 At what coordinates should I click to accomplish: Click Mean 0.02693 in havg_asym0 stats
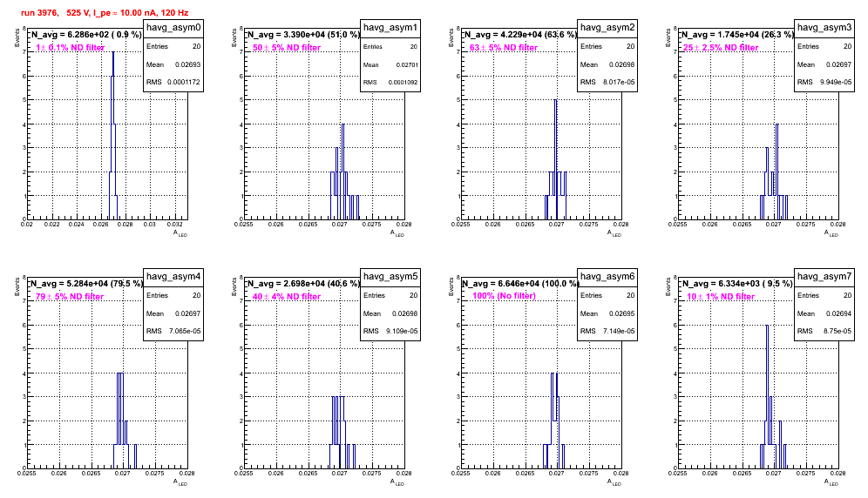click(173, 64)
